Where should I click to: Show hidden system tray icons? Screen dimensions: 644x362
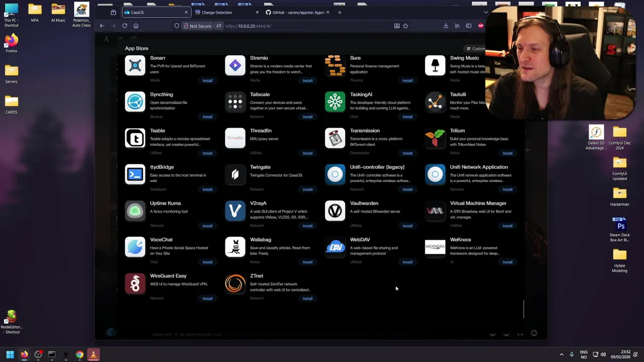(x=561, y=355)
